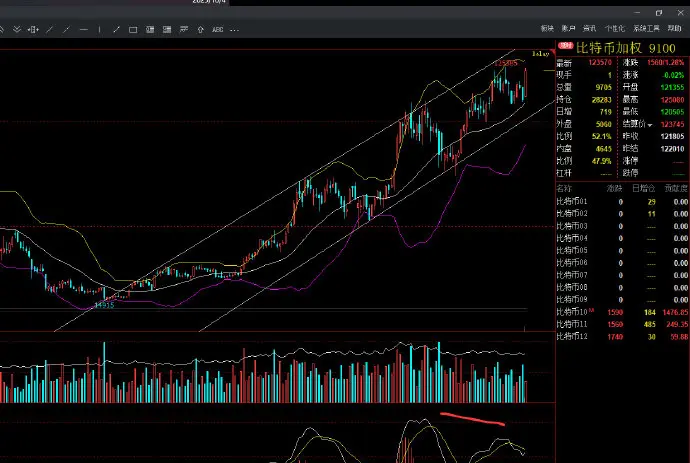Expand the 结算价 dropdown arrow
Viewport: 690px width, 463px height.
tap(650, 125)
